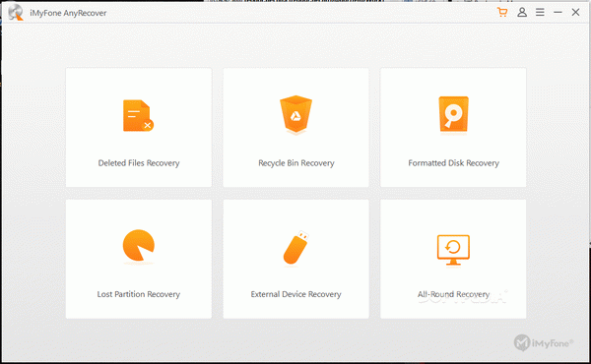Screen dimensions: 591x364
Task: Minimize the AnyRecover window
Action: tap(558, 12)
